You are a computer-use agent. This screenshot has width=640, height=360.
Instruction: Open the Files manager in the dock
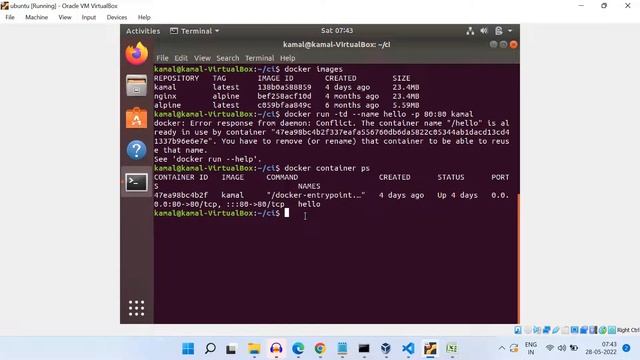pos(136,86)
